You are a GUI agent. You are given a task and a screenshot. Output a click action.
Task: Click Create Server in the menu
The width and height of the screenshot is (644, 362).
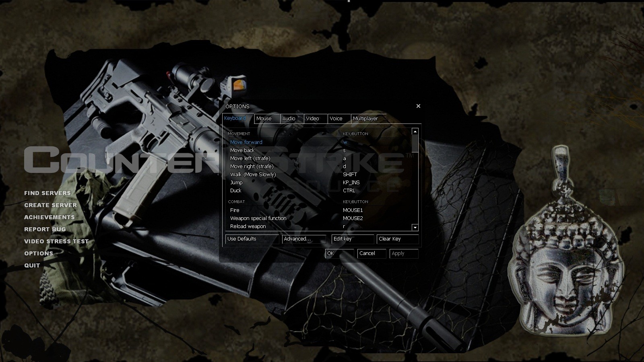pos(51,205)
